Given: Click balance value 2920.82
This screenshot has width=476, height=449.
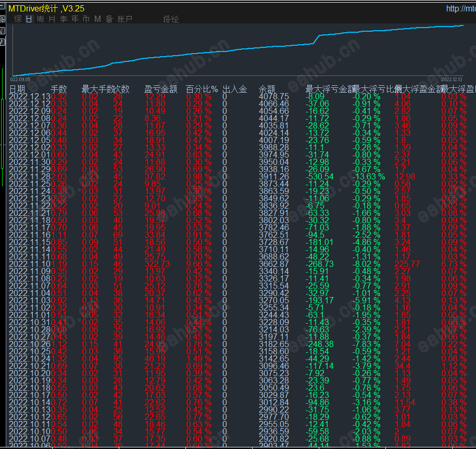Looking at the screenshot, I should [x=274, y=439].
